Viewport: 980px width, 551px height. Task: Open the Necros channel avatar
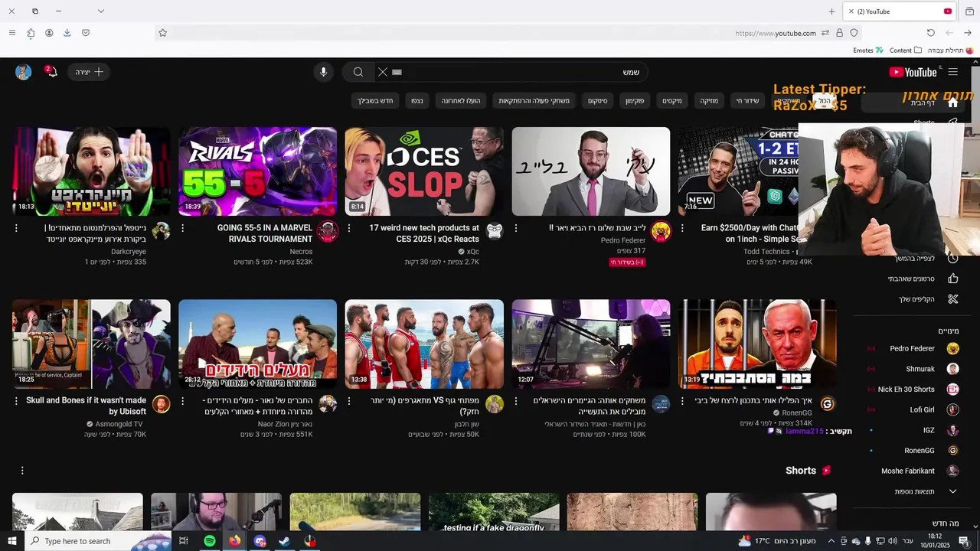pyautogui.click(x=328, y=231)
